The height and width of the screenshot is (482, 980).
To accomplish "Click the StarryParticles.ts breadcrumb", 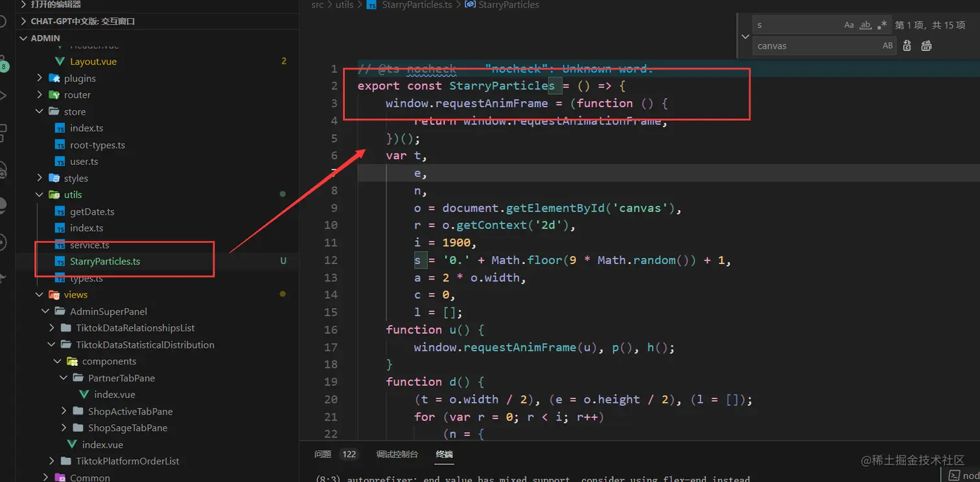I will point(417,5).
